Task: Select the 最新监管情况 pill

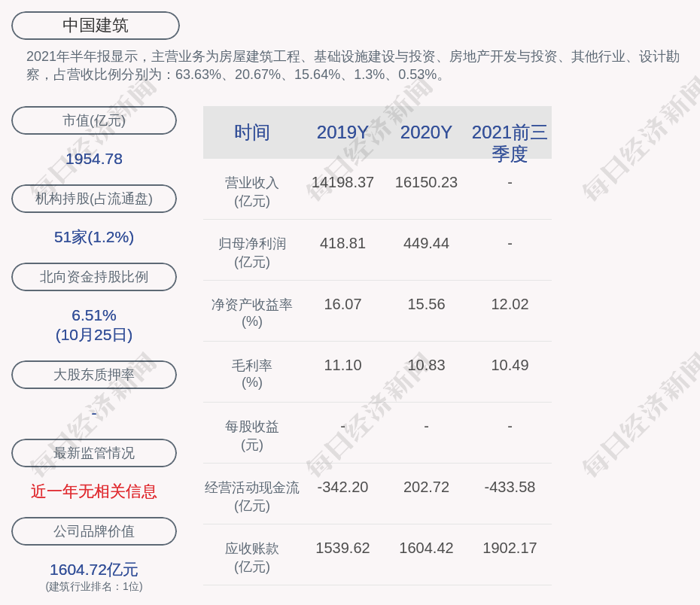Action: point(94,453)
